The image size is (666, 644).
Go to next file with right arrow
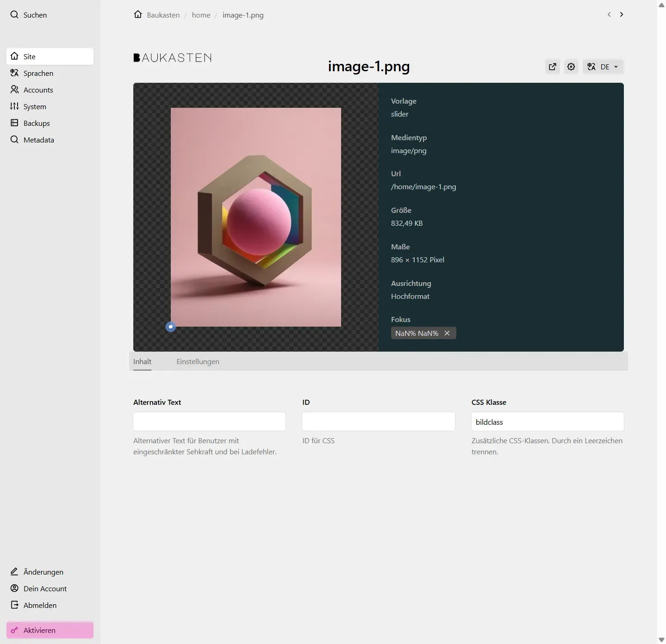point(622,15)
